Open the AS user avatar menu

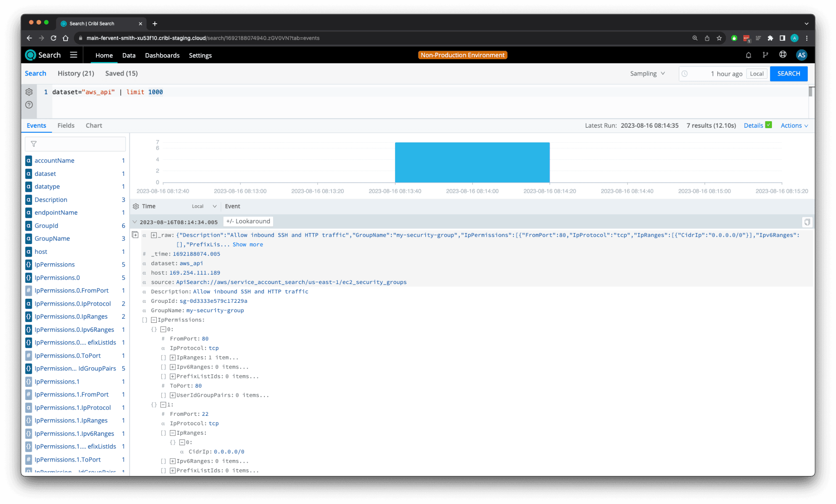point(801,55)
